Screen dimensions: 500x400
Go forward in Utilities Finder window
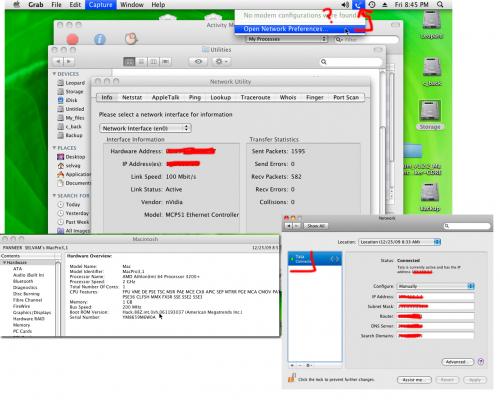coord(69,61)
